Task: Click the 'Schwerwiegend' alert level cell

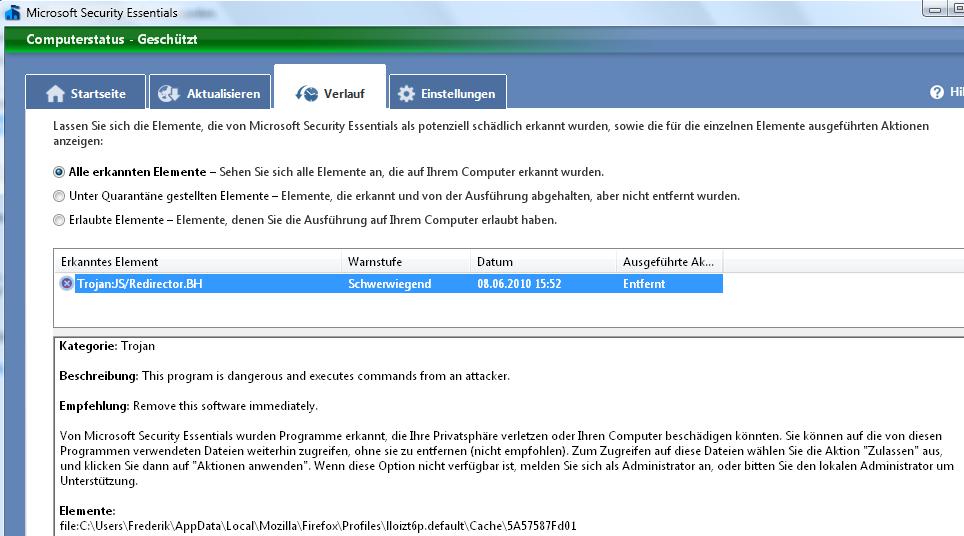Action: [389, 283]
